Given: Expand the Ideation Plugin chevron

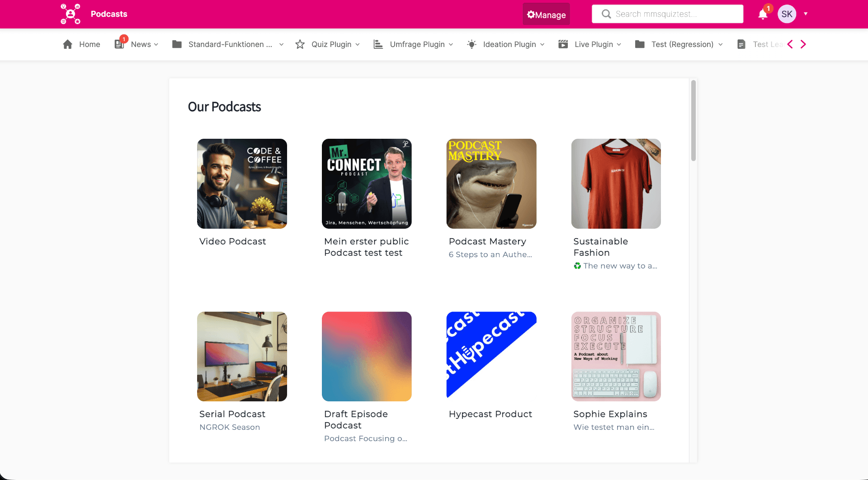Looking at the screenshot, I should [x=542, y=44].
